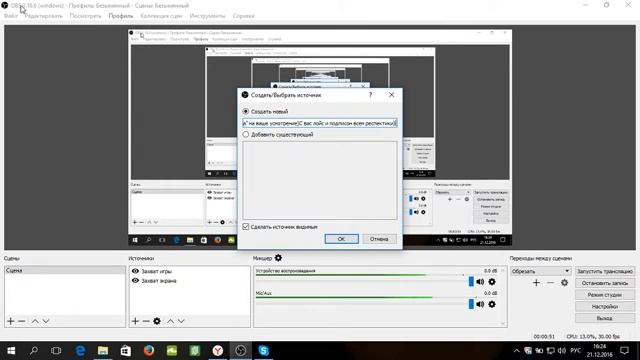
Task: Click 'Остановить запись' button
Action: [x=605, y=283]
